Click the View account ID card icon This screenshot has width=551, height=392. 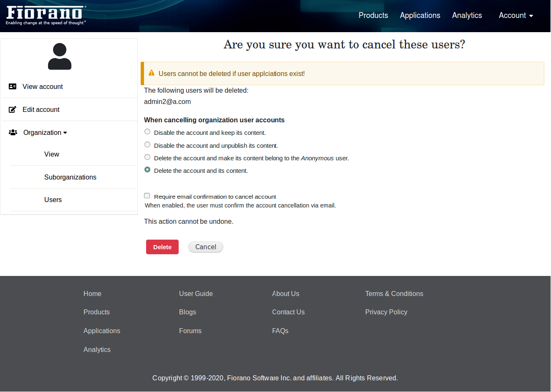click(13, 86)
